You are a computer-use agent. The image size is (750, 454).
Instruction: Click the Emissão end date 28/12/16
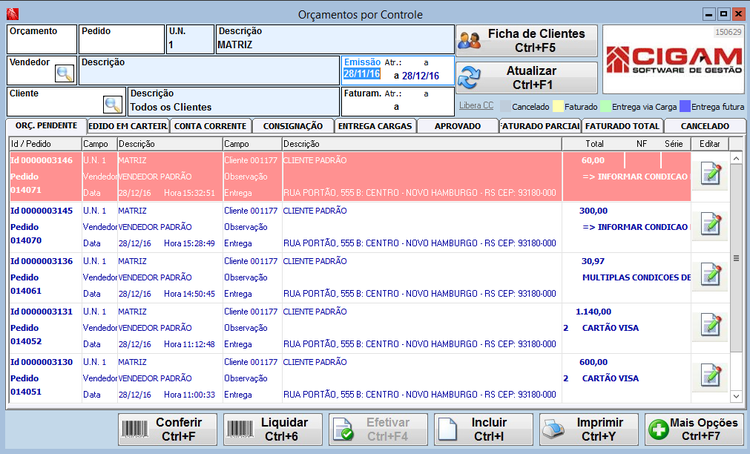(420, 76)
